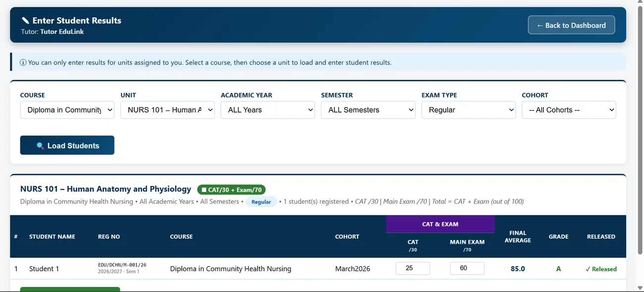Click the CAT & EXAM purple column header

[440, 224]
